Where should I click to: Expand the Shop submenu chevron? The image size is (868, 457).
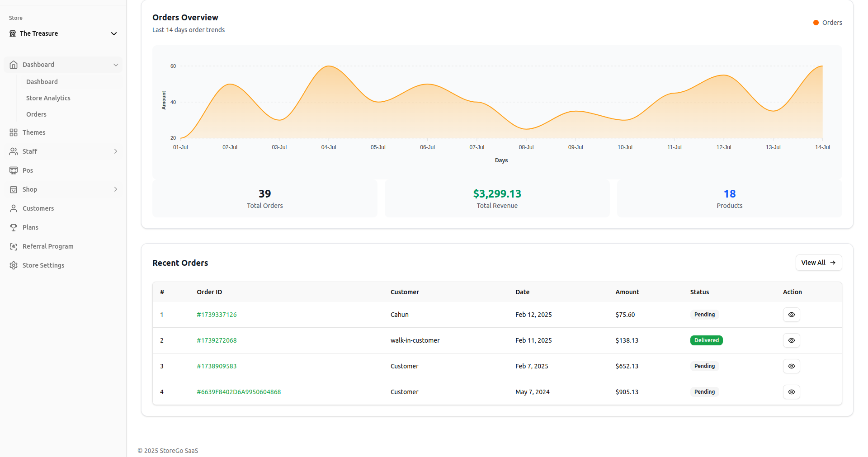(x=116, y=189)
